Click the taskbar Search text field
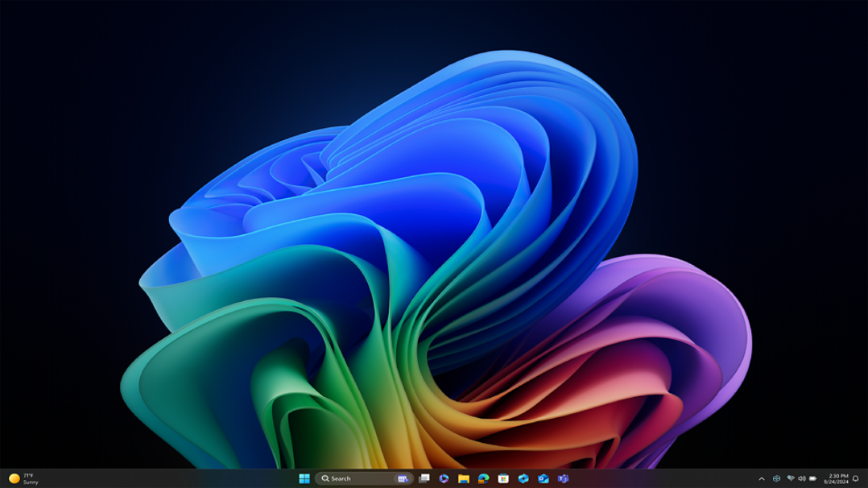The width and height of the screenshot is (868, 488). click(x=354, y=478)
